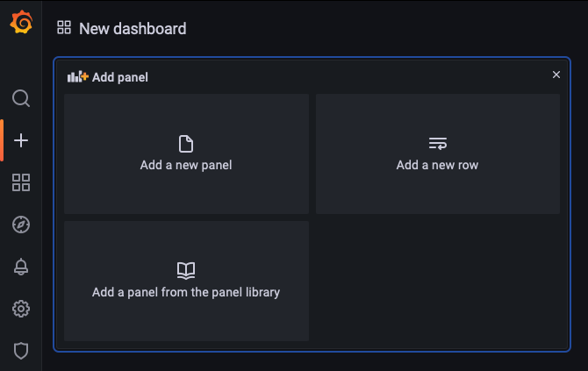Click the New dashboard title text
The image size is (588, 371).
(133, 29)
